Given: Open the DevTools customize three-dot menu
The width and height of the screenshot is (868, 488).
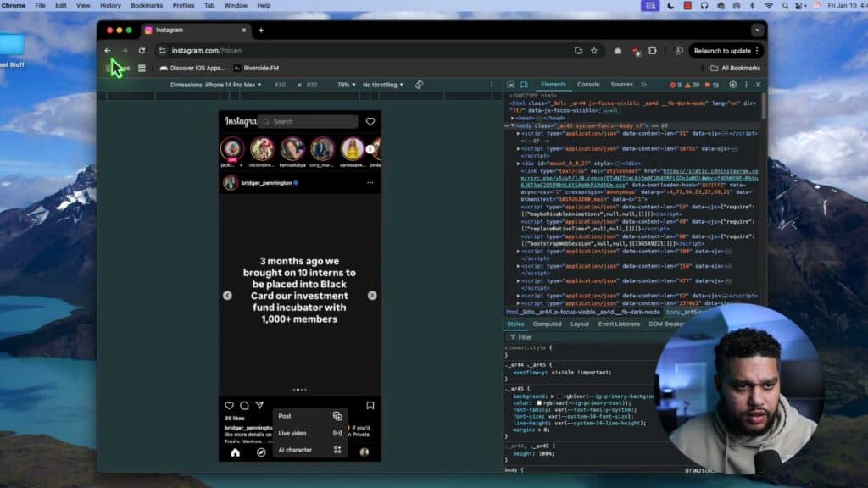Looking at the screenshot, I should (746, 85).
